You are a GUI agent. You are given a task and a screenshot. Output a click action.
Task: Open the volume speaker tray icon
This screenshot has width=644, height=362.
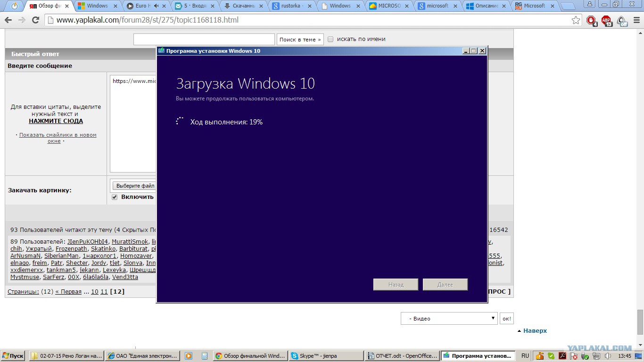coord(609,356)
